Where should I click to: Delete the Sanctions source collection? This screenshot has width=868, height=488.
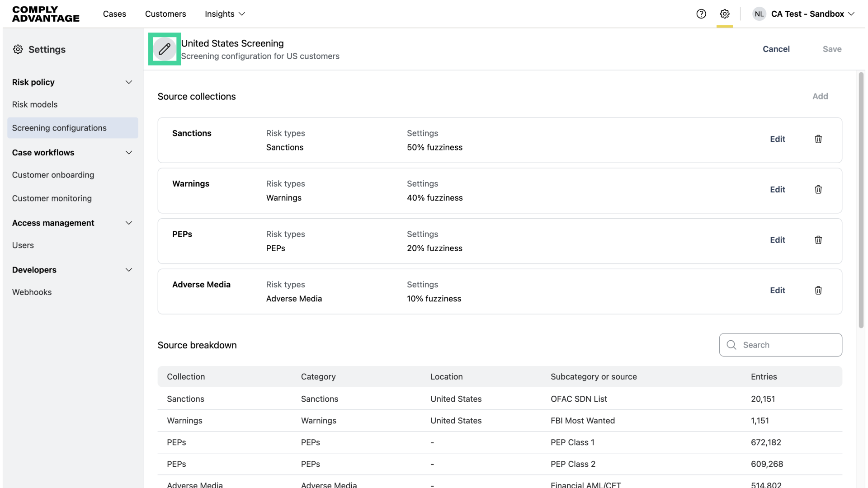click(x=818, y=139)
